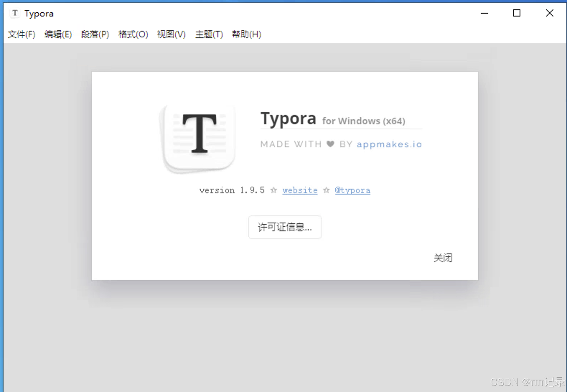Open the 格式(O) menu

133,34
